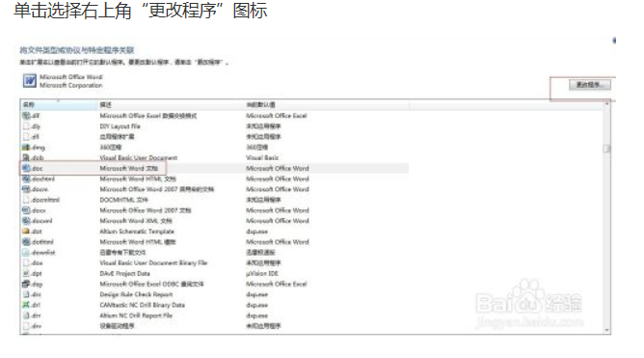644x358 pixels.
Task: Click the scrollbar up arrow of the list
Action: coord(606,104)
